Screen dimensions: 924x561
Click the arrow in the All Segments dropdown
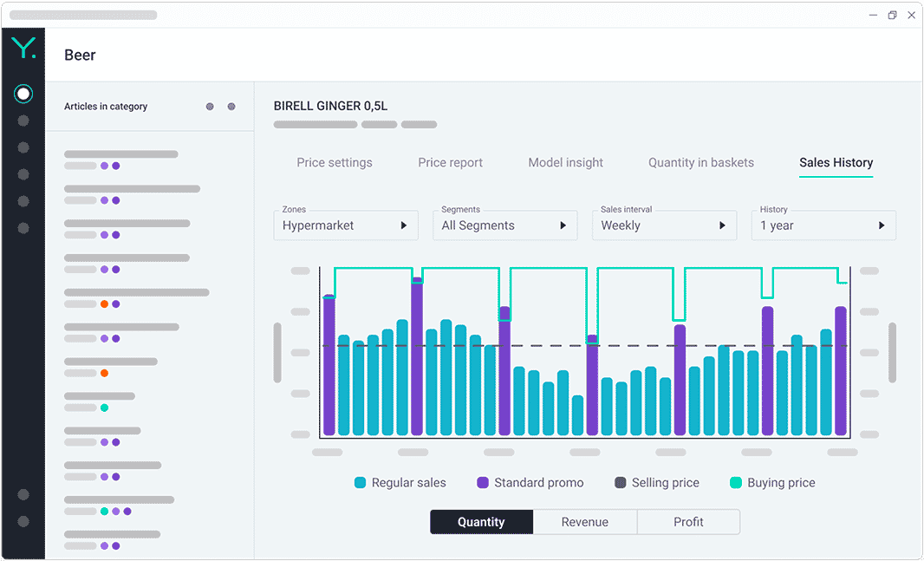[x=563, y=225]
